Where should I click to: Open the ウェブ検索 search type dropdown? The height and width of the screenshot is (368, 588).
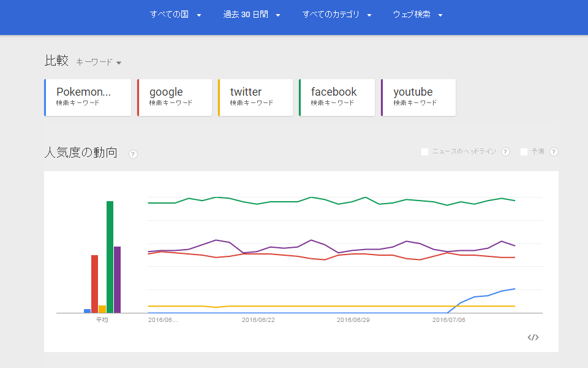click(x=418, y=15)
